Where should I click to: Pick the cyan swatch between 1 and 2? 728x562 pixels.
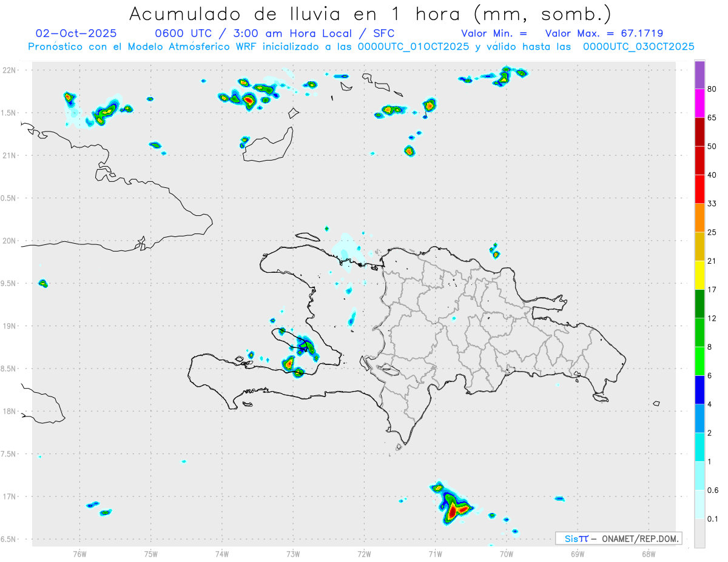pos(699,447)
